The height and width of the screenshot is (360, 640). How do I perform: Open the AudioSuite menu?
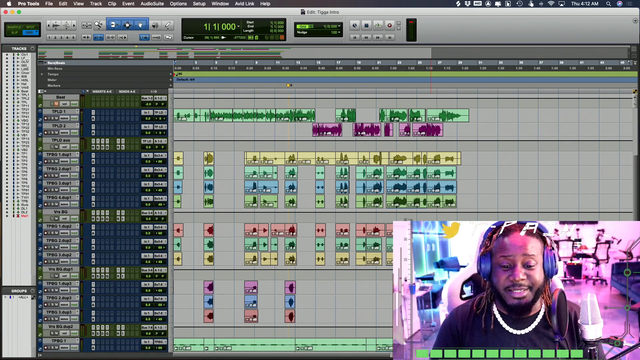[152, 4]
